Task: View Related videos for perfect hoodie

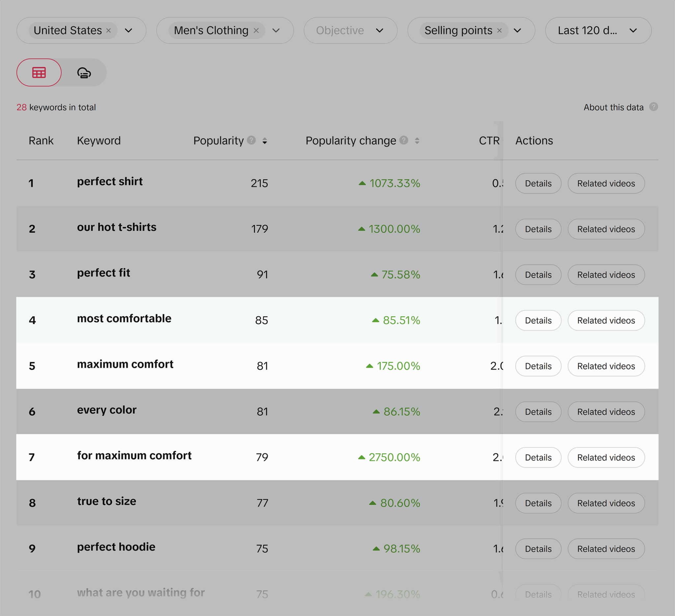Action: click(x=606, y=548)
